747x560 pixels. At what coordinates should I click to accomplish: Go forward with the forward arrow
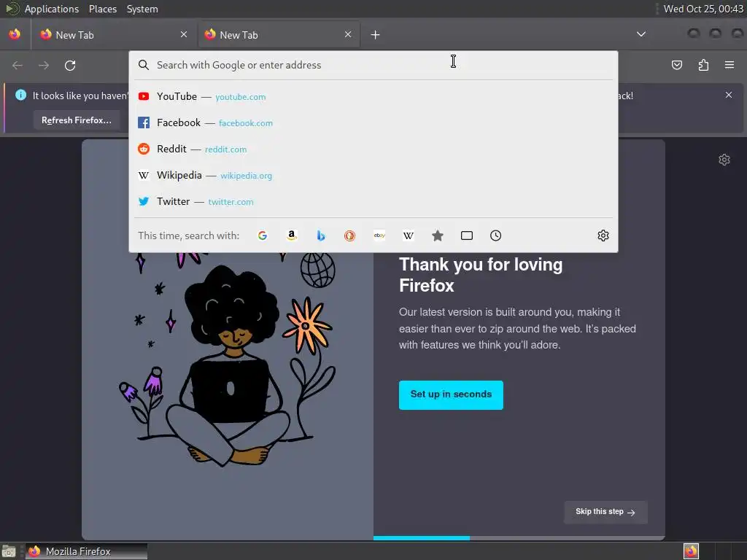pyautogui.click(x=44, y=65)
